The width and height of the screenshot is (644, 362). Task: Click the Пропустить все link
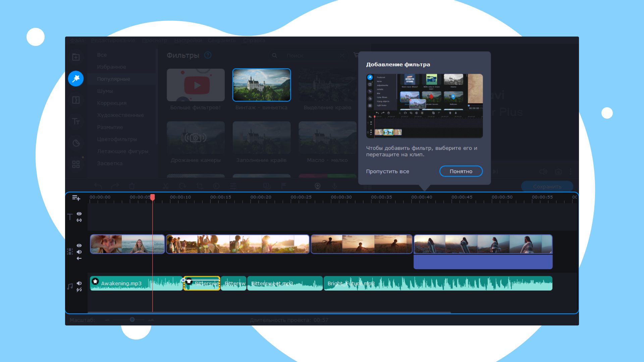coord(387,171)
